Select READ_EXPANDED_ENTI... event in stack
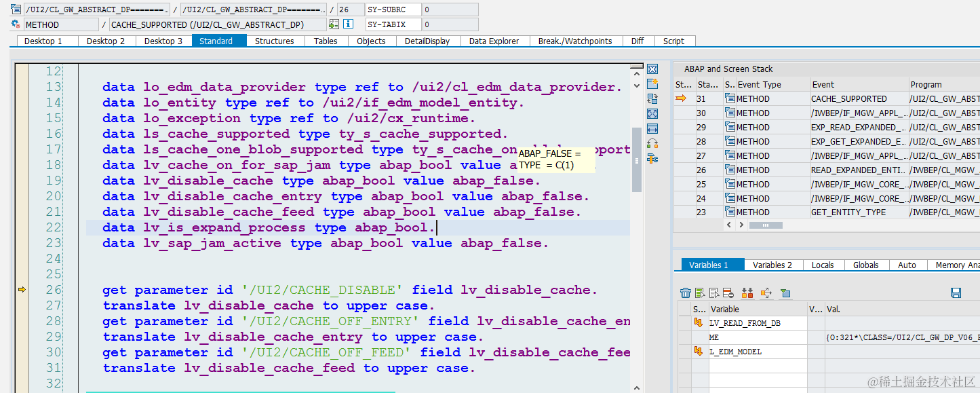Screen dimensions: 980x393 (x=858, y=170)
